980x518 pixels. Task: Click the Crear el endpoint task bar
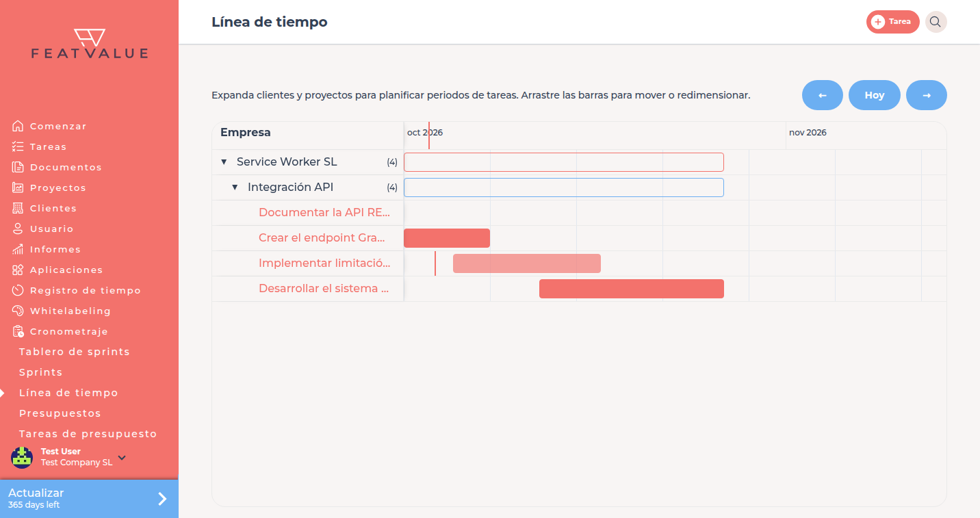[x=447, y=238]
